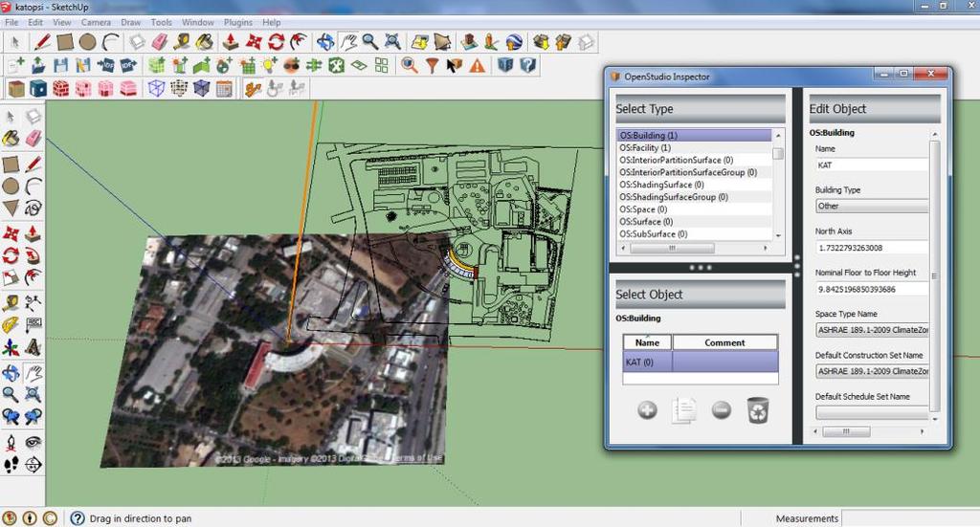Screen dimensions: 980x527
Task: Choose the Text label tool
Action: click(x=33, y=325)
